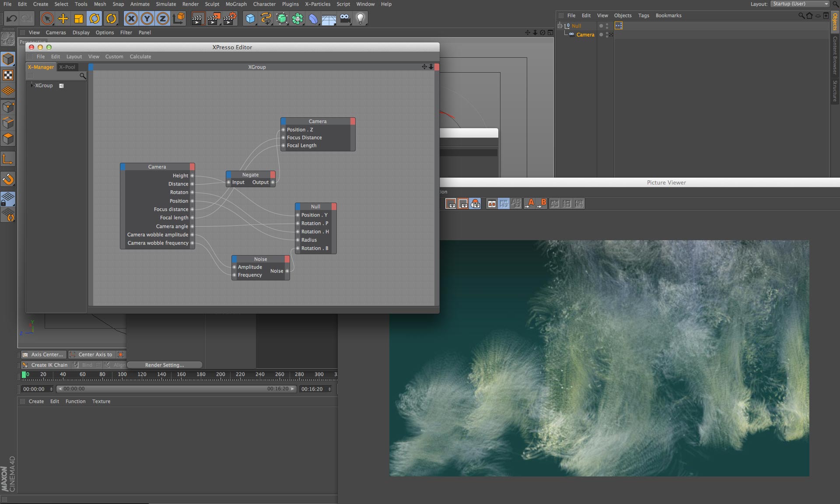
Task: Click the Render to Picture Viewer icon
Action: [x=213, y=18]
